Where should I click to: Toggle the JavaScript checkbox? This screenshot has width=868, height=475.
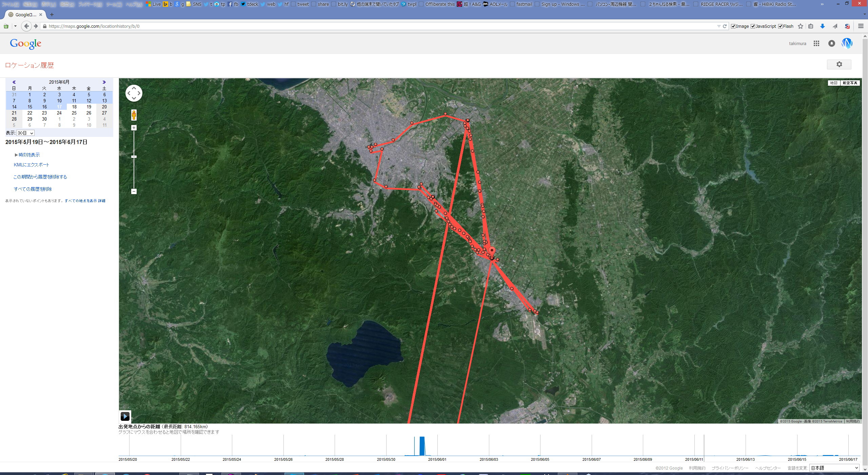coord(753,26)
